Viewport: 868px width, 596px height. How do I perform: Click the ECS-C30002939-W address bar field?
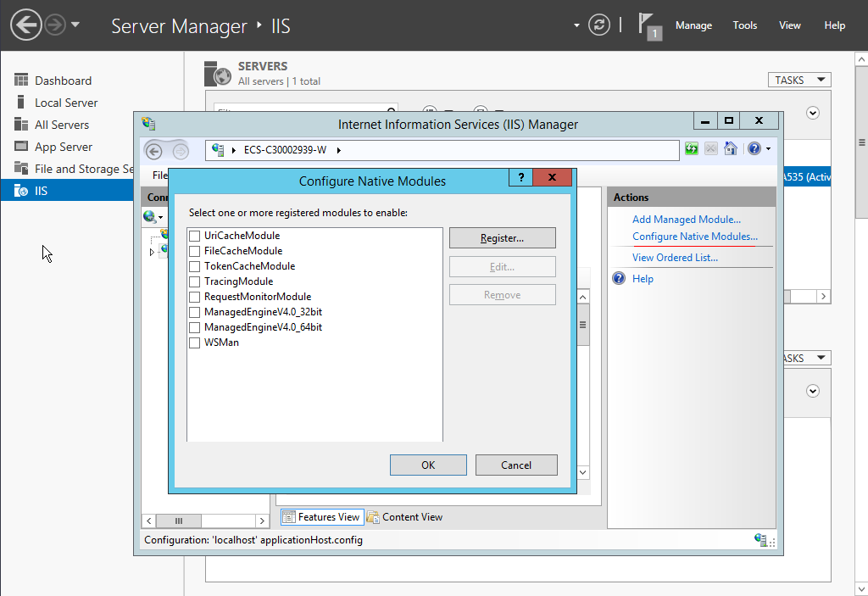tap(442, 150)
